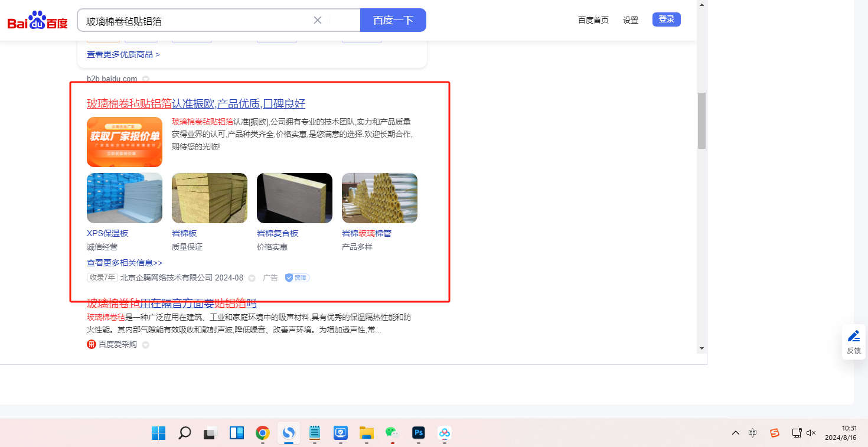Open 查看更多优质商品 link

tap(123, 54)
